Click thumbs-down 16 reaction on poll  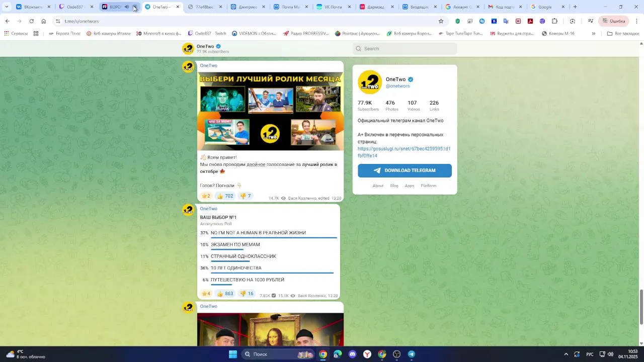point(247,294)
